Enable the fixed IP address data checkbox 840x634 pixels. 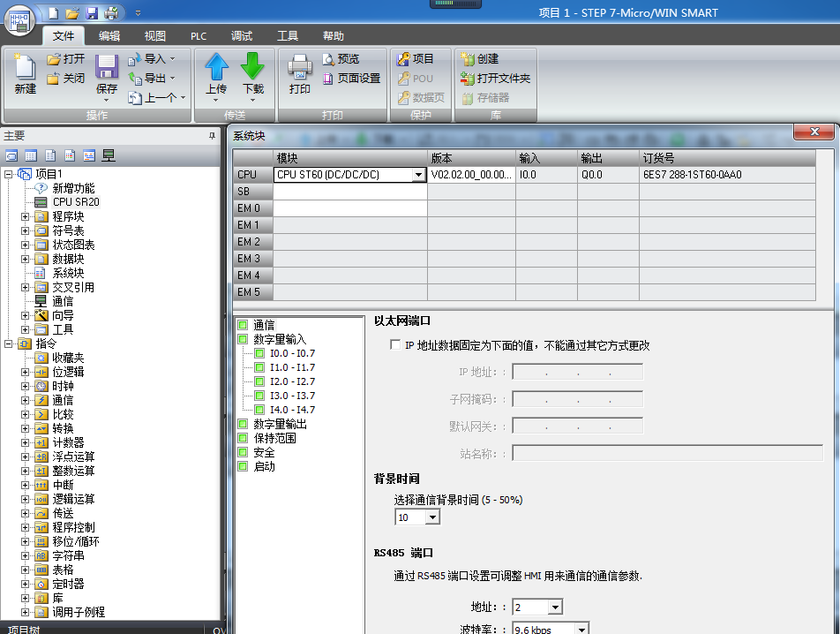(x=395, y=345)
